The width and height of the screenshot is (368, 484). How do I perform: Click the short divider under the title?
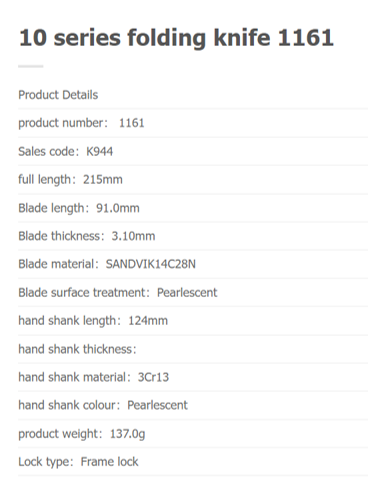click(x=31, y=66)
